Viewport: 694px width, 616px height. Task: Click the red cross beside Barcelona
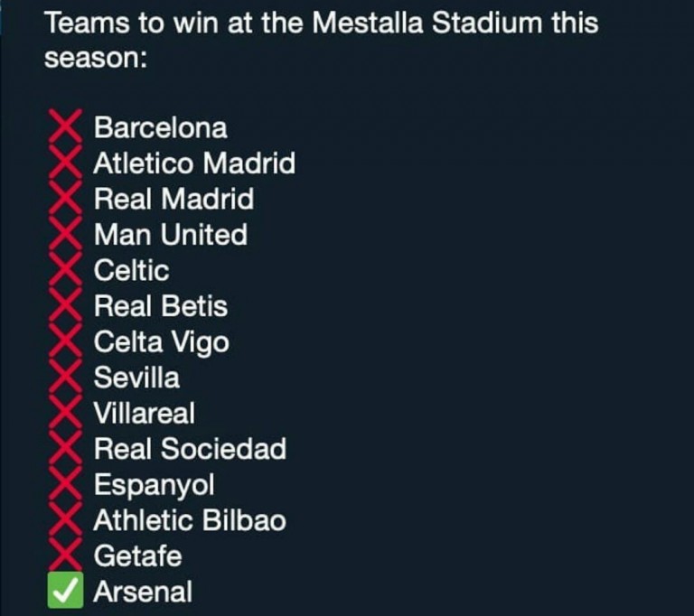click(x=65, y=126)
